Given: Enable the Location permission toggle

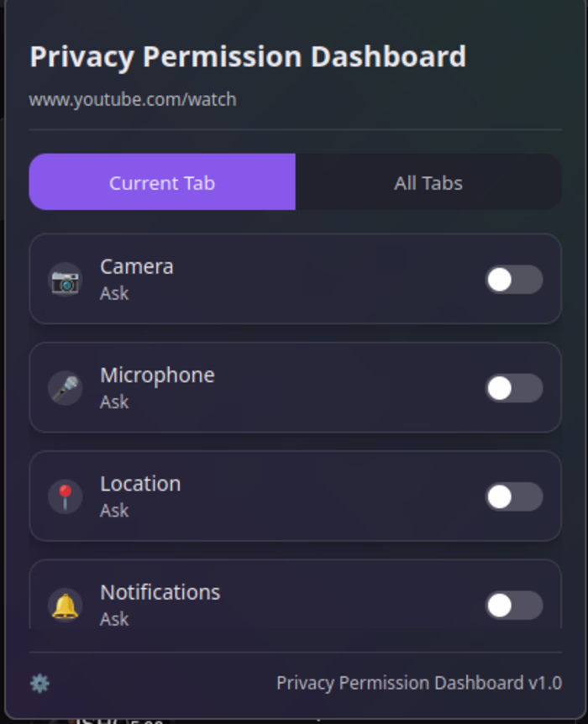Looking at the screenshot, I should [x=513, y=496].
